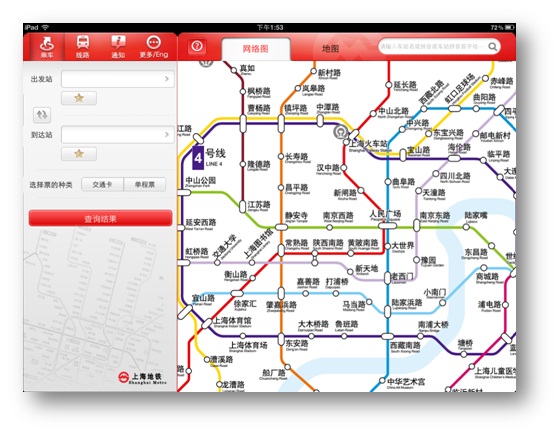Click the search magnifier icon
This screenshot has height=435, width=559.
[x=492, y=47]
